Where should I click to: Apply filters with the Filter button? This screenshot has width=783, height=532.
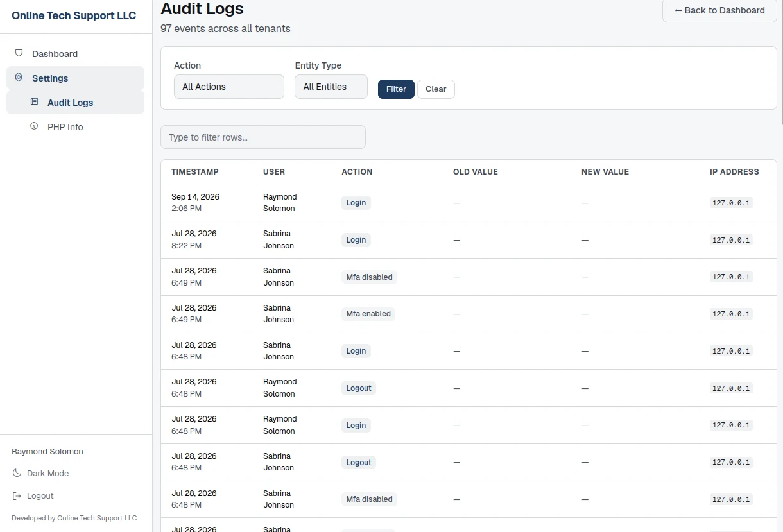(x=396, y=89)
